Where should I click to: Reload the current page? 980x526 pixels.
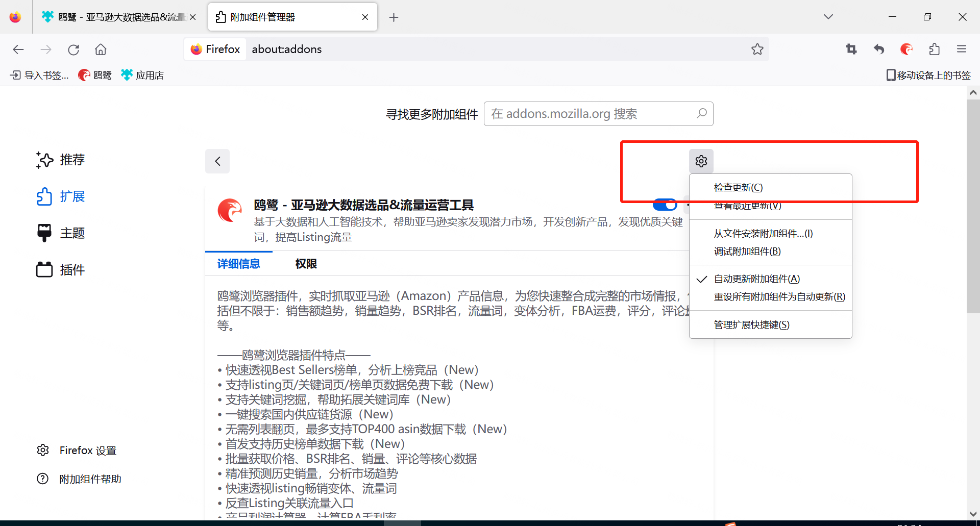click(73, 49)
